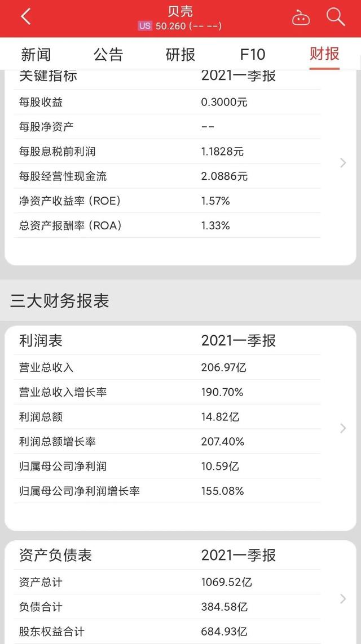Tap the 归属母公司净利润增长率 row
This screenshot has width=361, height=644.
coord(80,491)
